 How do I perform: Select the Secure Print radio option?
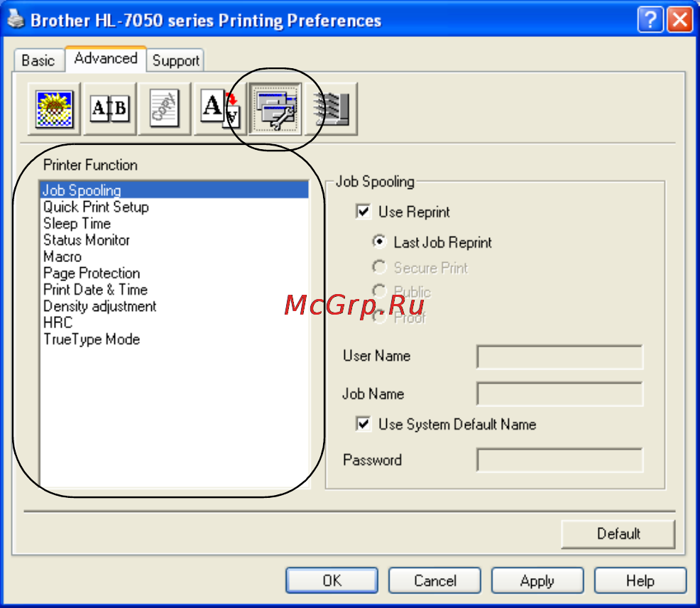(x=380, y=267)
